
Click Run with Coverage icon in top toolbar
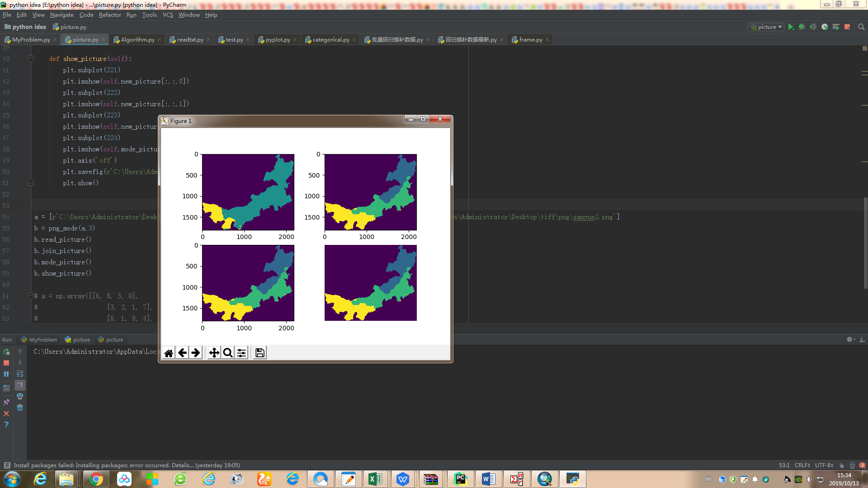point(813,27)
